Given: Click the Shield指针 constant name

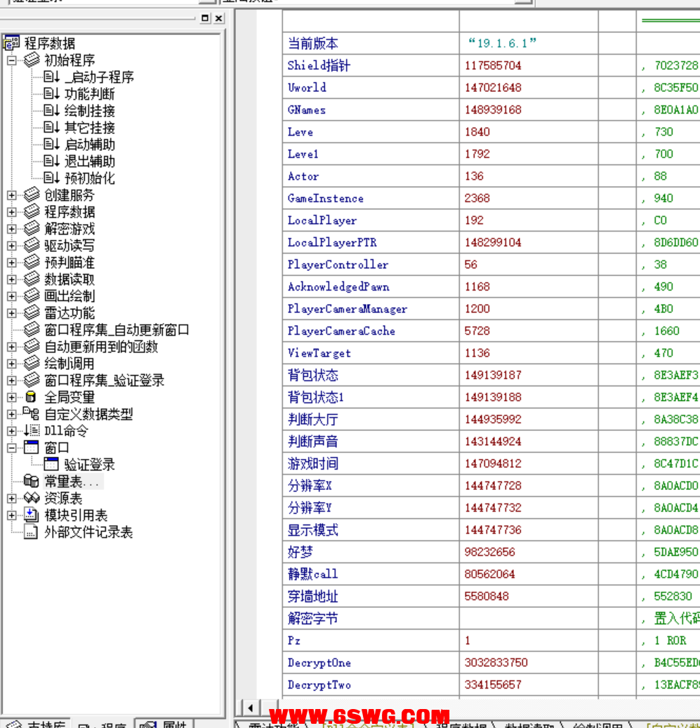Looking at the screenshot, I should 319,65.
